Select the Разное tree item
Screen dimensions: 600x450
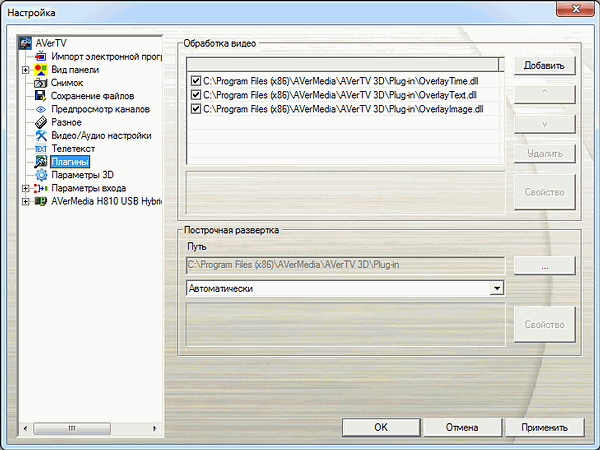click(66, 122)
